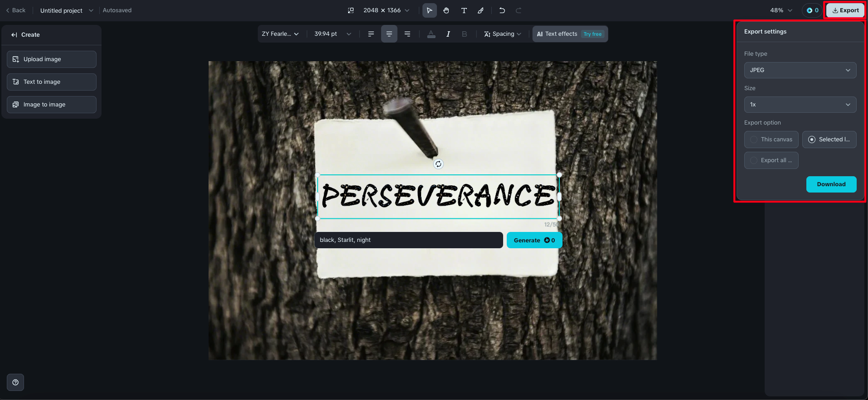Open Text to image option
This screenshot has height=400, width=868.
[x=52, y=82]
